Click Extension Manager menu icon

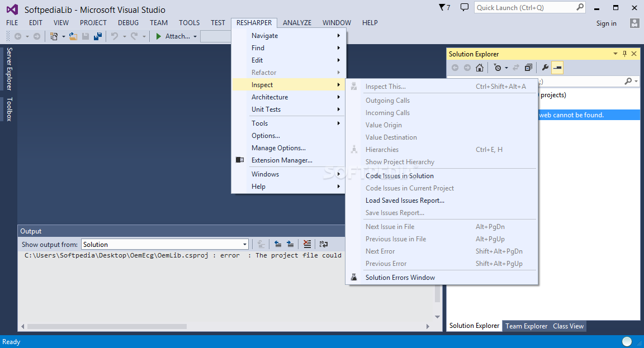click(x=240, y=160)
